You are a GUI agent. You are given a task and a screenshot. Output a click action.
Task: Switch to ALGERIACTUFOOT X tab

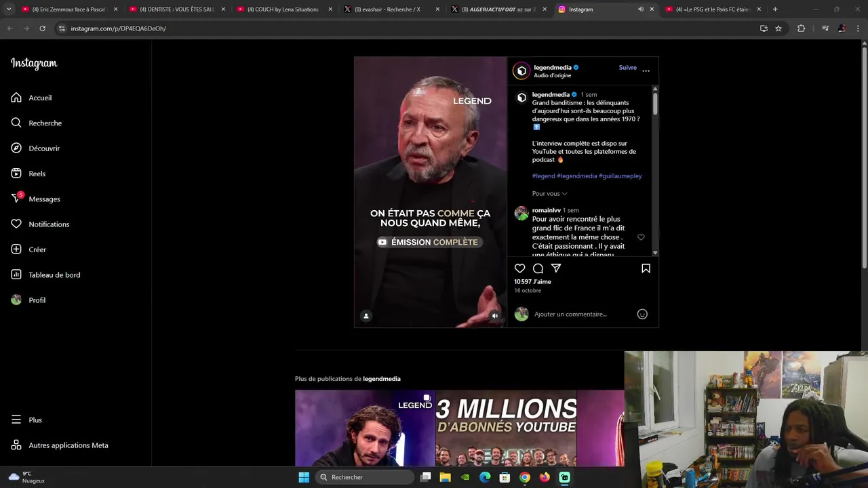pos(499,9)
